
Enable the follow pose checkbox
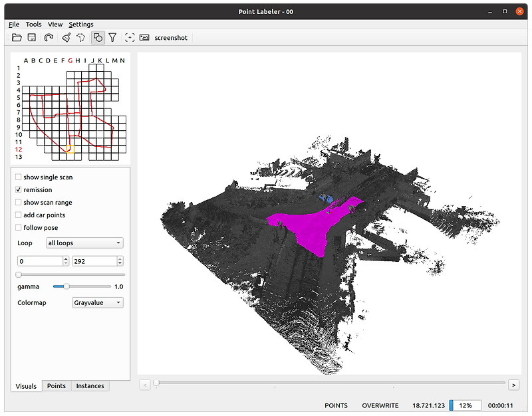[x=19, y=228]
